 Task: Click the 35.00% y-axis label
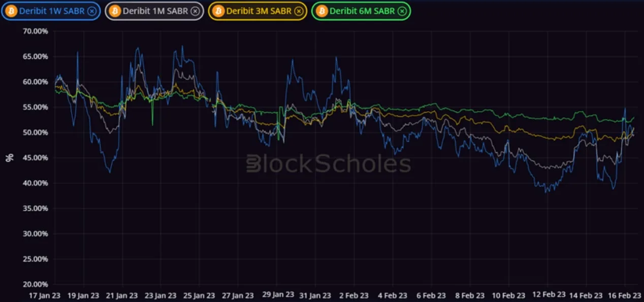click(36, 209)
